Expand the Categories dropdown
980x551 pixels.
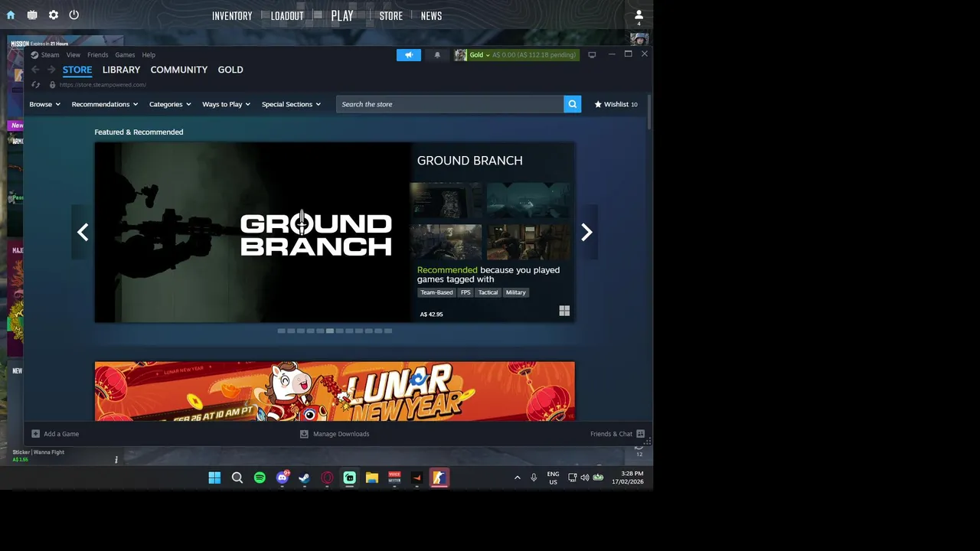click(x=170, y=104)
